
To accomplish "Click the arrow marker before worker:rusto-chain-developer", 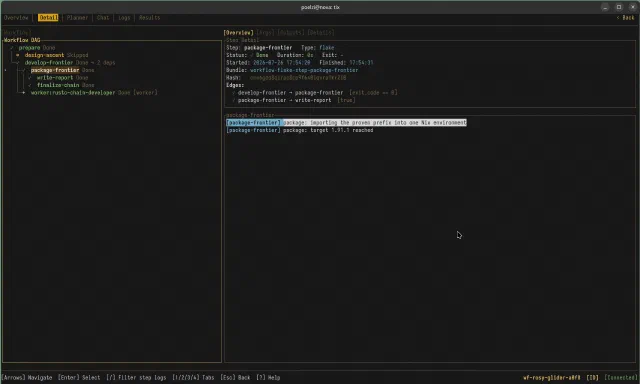I will click(24, 93).
